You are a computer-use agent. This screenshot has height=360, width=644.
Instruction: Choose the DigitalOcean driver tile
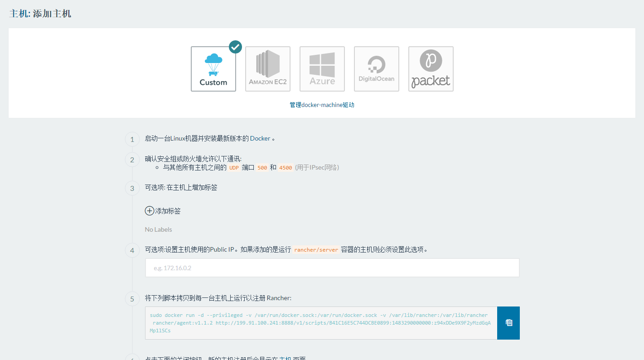(377, 69)
